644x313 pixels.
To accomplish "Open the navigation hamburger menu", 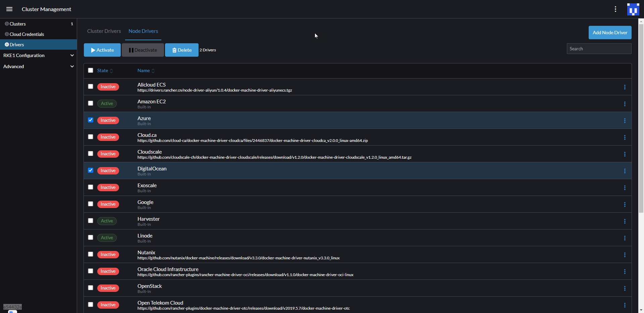I will point(9,9).
